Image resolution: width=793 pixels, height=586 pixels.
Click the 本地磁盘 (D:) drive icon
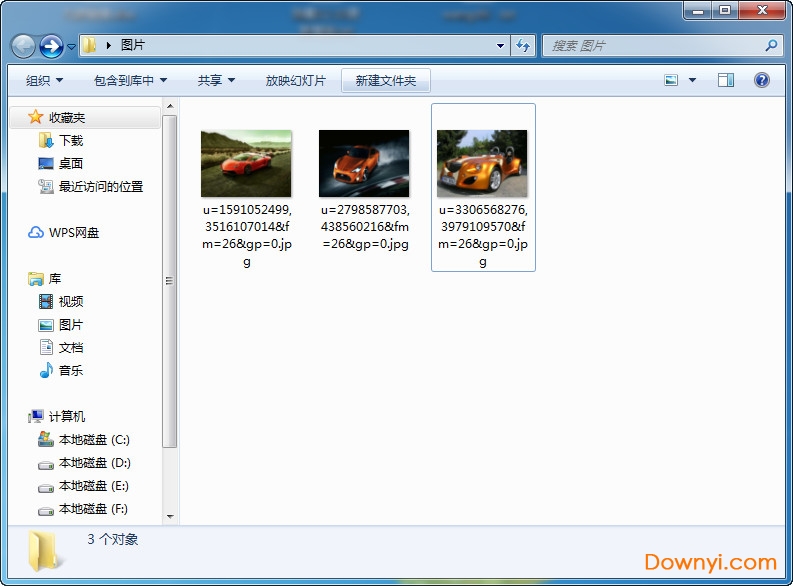click(x=46, y=465)
